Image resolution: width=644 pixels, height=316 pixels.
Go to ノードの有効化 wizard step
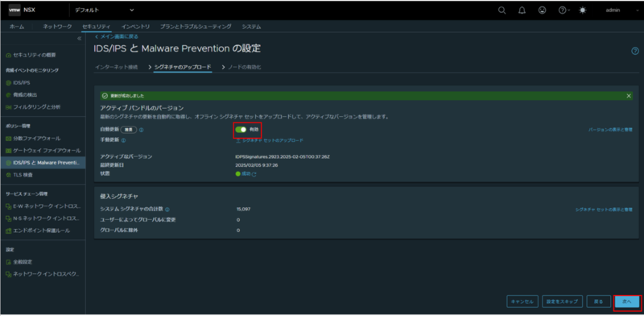pyautogui.click(x=245, y=67)
